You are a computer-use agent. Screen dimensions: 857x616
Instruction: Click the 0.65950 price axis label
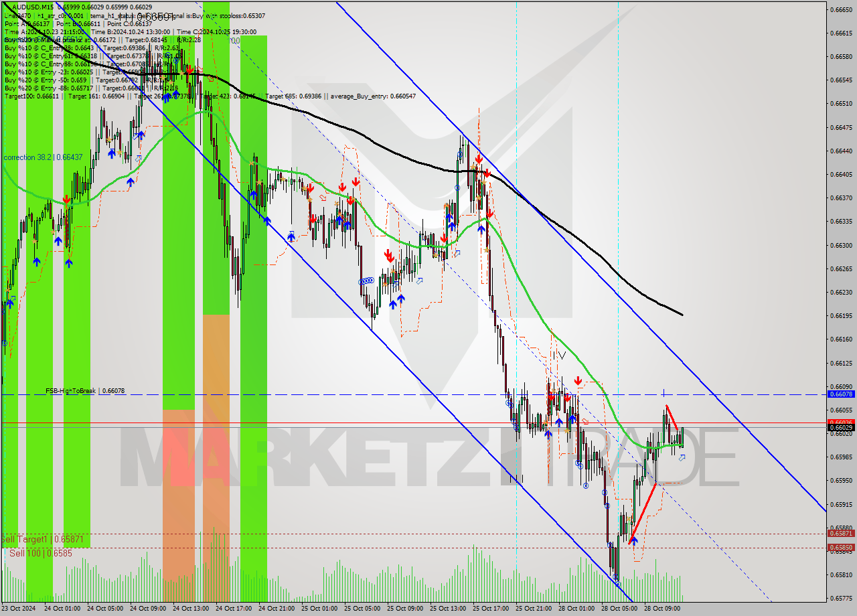(x=841, y=480)
